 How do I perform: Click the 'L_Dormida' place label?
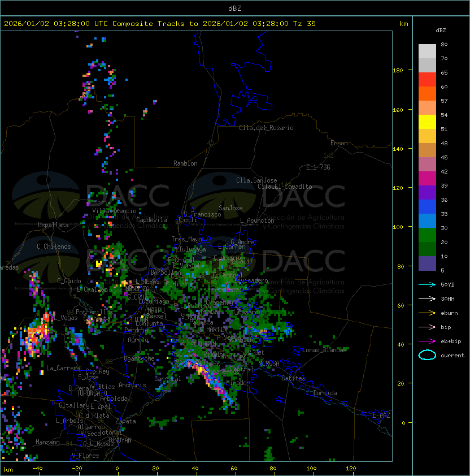point(321,393)
